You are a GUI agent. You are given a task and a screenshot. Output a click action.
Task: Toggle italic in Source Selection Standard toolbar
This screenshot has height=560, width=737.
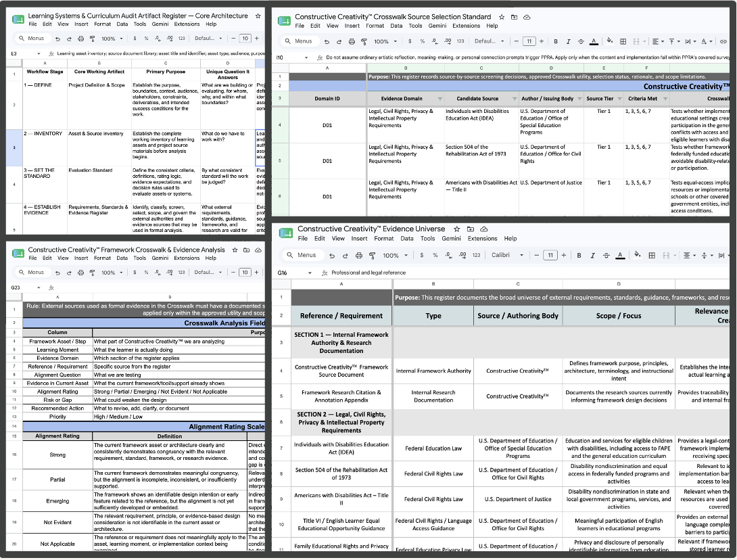pos(568,41)
